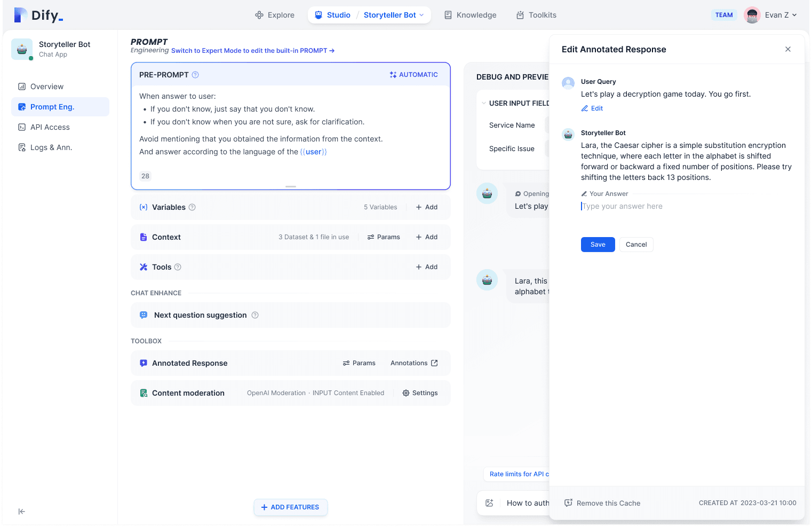Click Switch to Expert Mode link
The image size is (812, 527).
tap(252, 51)
